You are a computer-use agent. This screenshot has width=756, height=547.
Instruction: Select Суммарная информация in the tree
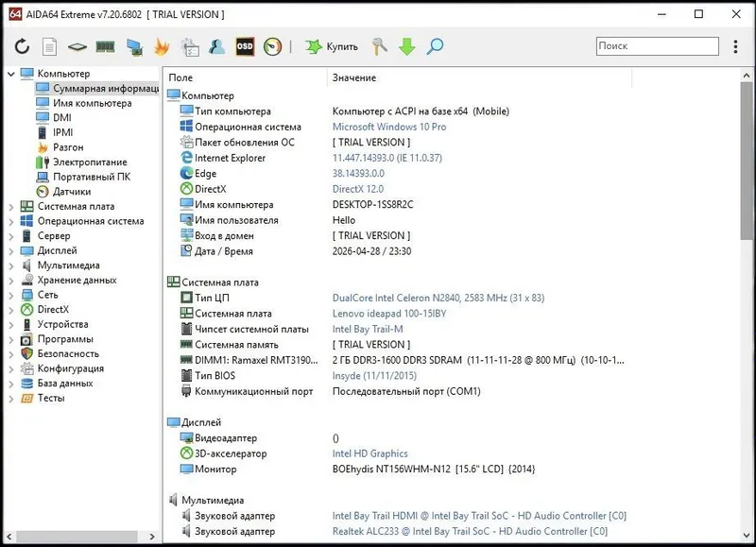coord(97,88)
